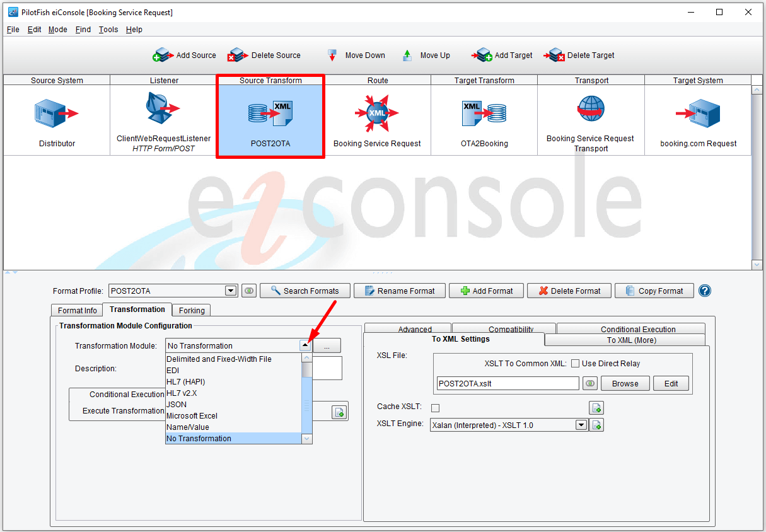Screen dimensions: 766x532
Task: Toggle the Cache XSLT checkbox
Action: (435, 408)
